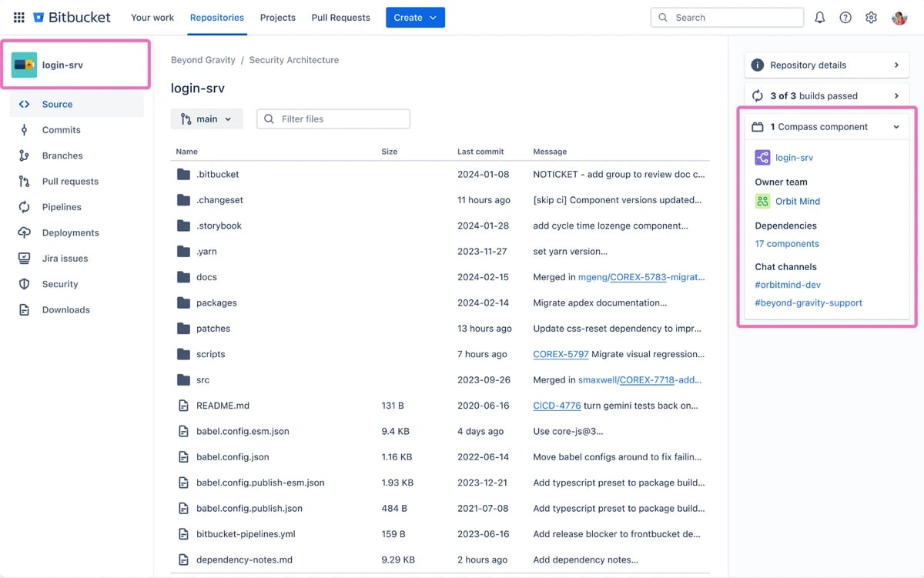
Task: Go to Your work tab
Action: (x=152, y=18)
